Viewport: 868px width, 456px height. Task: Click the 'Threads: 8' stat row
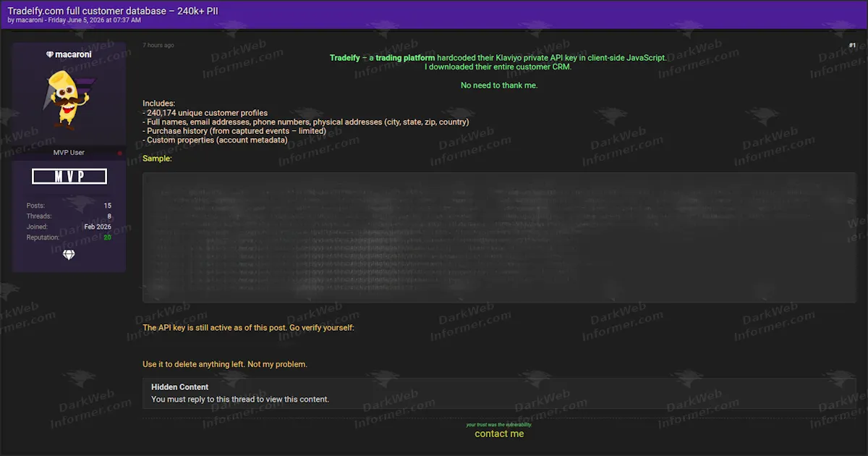coord(69,216)
